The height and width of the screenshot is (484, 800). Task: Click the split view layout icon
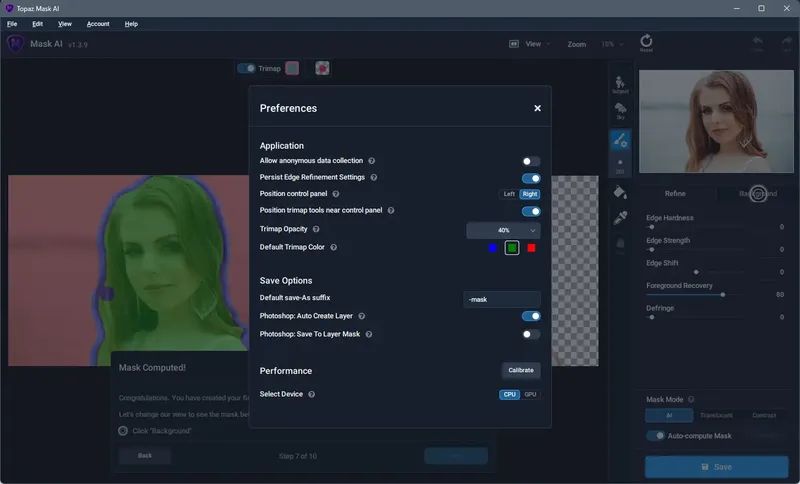pos(514,44)
